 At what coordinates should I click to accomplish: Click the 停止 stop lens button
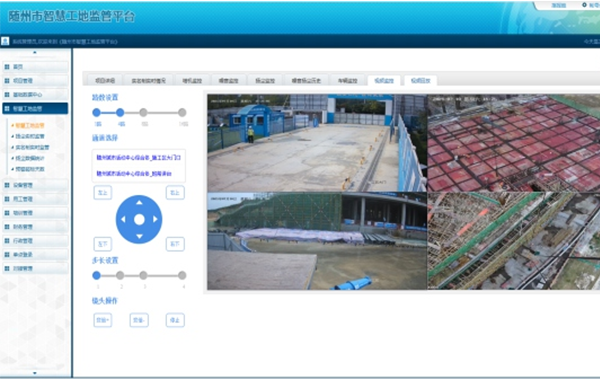175,320
